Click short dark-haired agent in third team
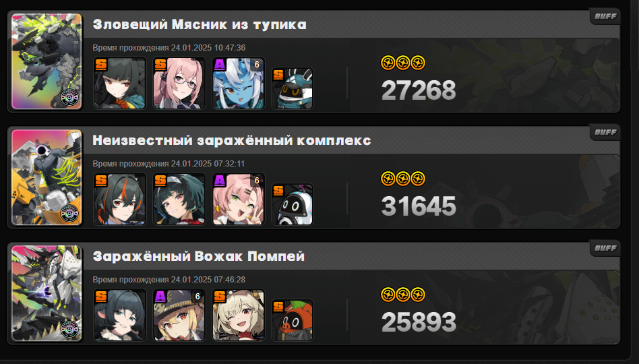 [x=120, y=315]
